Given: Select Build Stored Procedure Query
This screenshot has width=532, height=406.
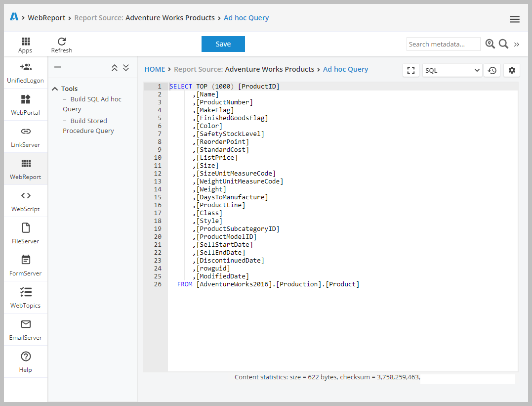Looking at the screenshot, I should 88,126.
